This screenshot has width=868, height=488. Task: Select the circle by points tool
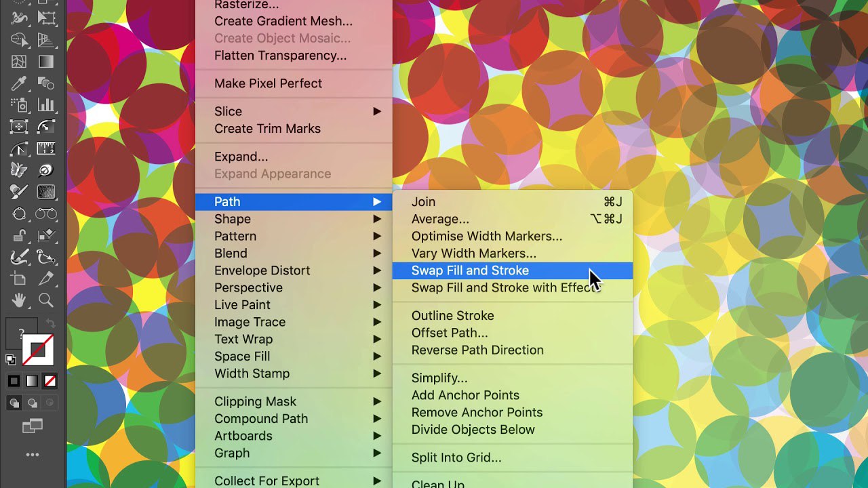click(19, 213)
